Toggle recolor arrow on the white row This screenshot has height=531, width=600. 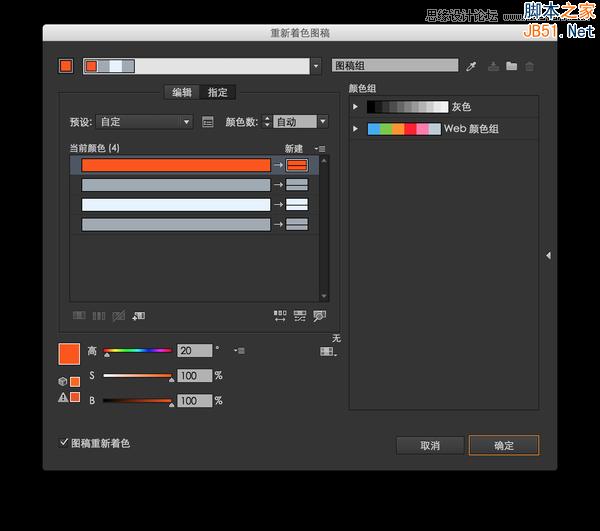click(x=278, y=204)
